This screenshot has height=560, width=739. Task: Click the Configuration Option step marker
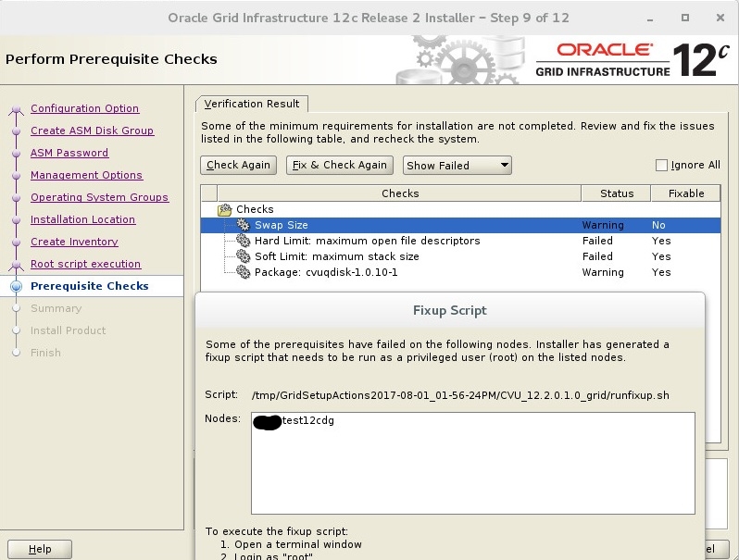pos(17,109)
